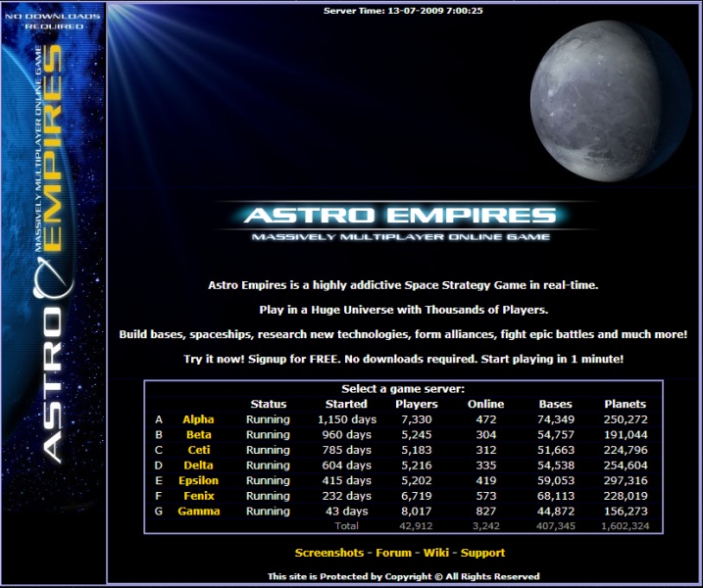This screenshot has width=703, height=588.
Task: Click the Online column header
Action: click(485, 404)
